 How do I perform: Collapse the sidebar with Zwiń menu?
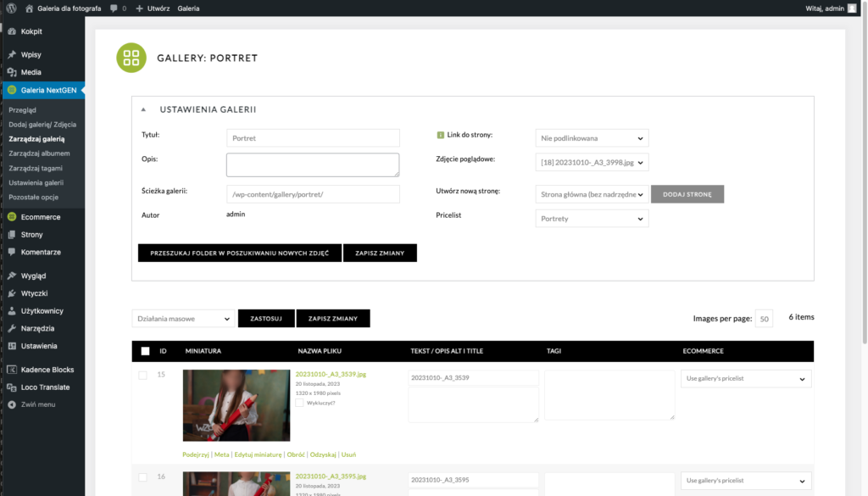(x=38, y=404)
